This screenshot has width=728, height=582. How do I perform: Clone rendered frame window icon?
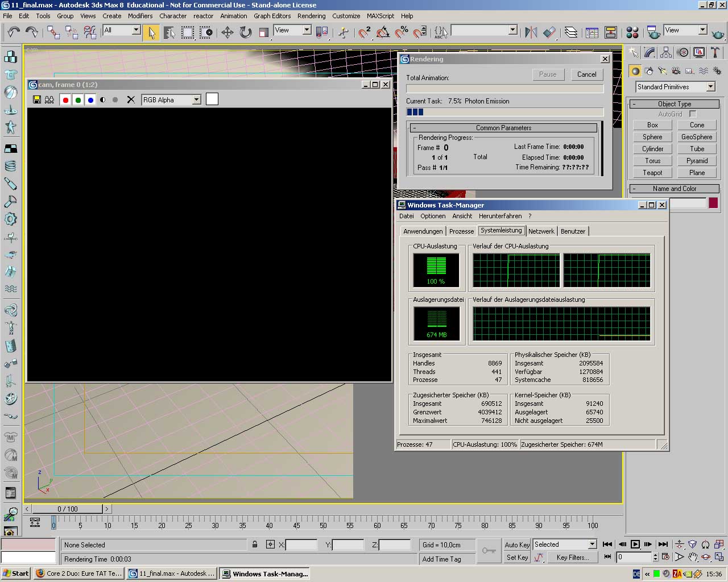(49, 99)
